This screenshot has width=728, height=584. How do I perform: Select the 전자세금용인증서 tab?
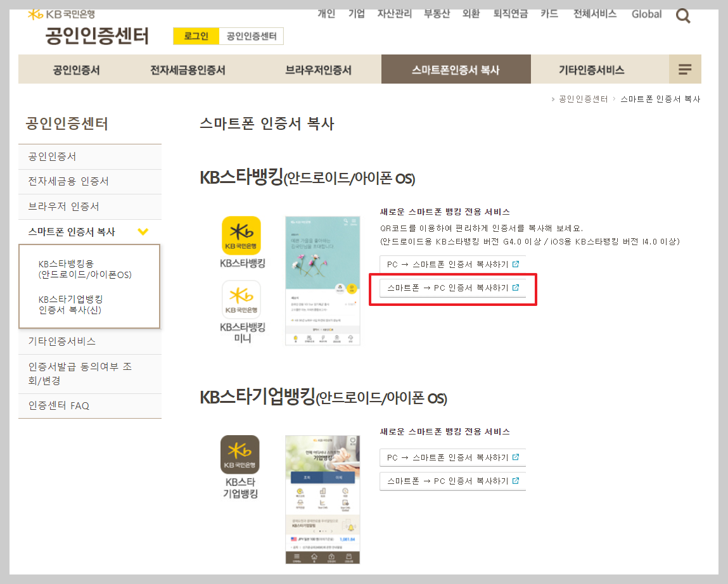point(188,70)
